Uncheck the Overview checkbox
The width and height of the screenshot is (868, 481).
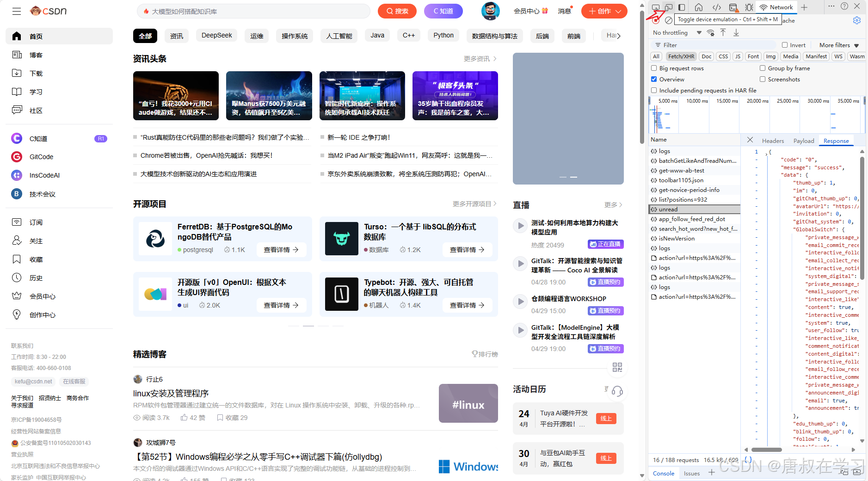click(x=654, y=79)
